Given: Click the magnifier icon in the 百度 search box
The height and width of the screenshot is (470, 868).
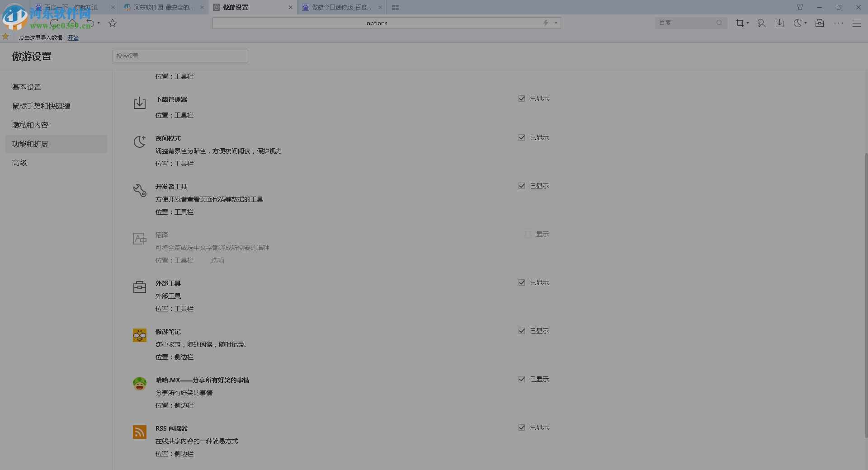Looking at the screenshot, I should [x=719, y=23].
